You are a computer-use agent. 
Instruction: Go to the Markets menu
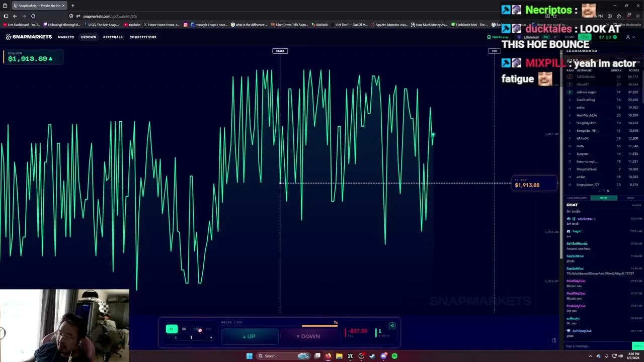65,37
